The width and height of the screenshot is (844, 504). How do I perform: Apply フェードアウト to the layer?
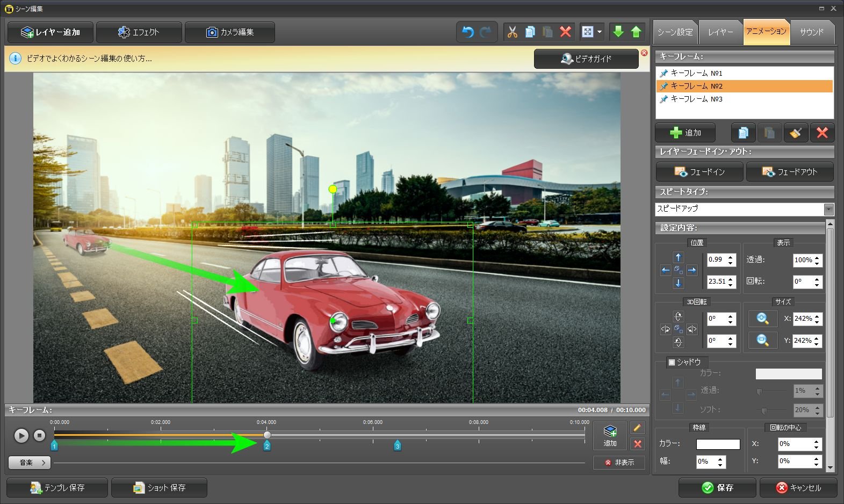pyautogui.click(x=790, y=172)
